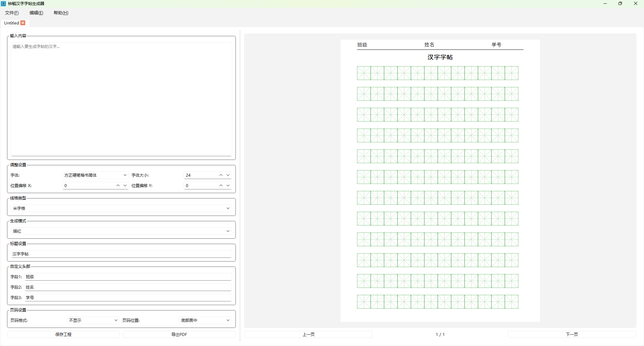Increase the font size value
Image resolution: width=644 pixels, height=346 pixels.
click(221, 175)
